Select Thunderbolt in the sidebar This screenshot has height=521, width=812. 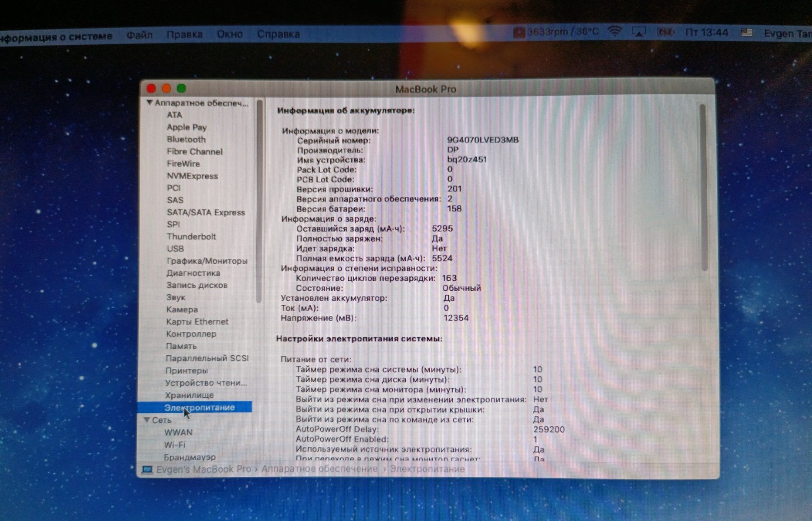click(x=191, y=237)
